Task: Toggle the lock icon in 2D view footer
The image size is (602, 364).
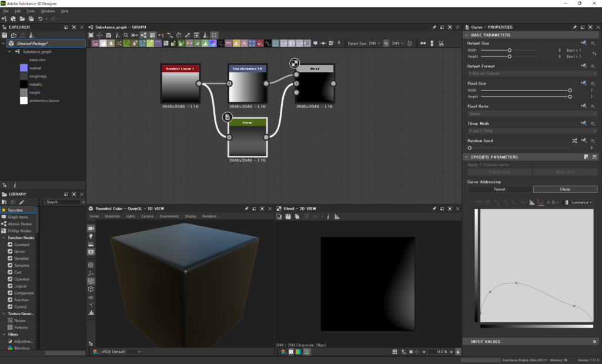Action: pos(457,352)
